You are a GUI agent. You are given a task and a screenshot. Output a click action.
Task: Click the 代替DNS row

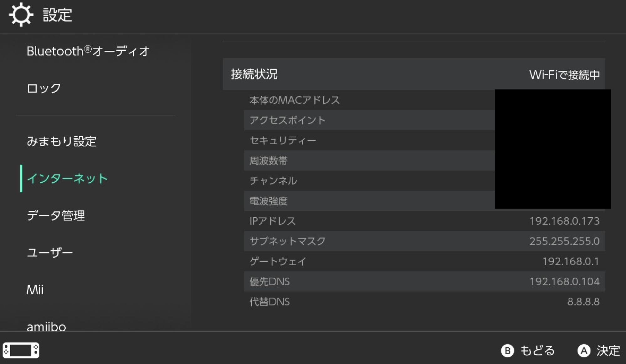pyautogui.click(x=424, y=302)
